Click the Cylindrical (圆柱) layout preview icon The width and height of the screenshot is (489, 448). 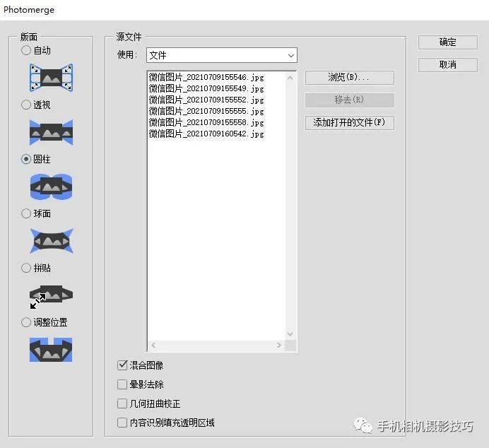click(52, 187)
